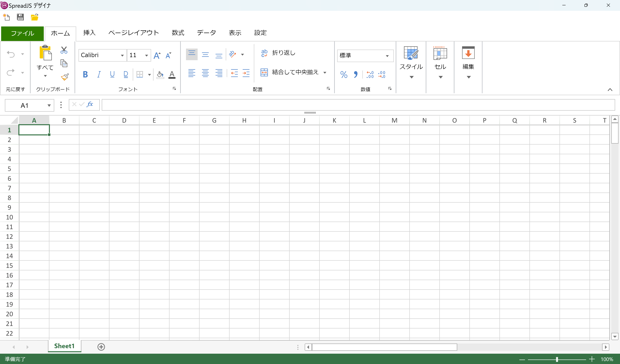
Task: Click the undo arrow icon
Action: [x=11, y=54]
